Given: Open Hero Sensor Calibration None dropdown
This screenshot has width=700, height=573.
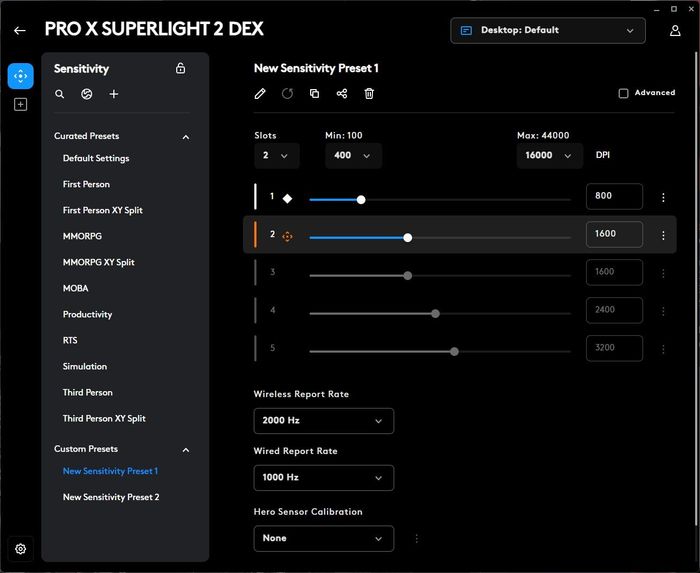Looking at the screenshot, I should point(324,538).
